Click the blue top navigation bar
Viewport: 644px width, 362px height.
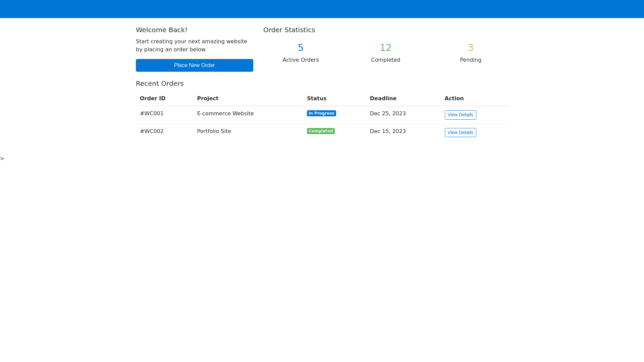pos(322,9)
